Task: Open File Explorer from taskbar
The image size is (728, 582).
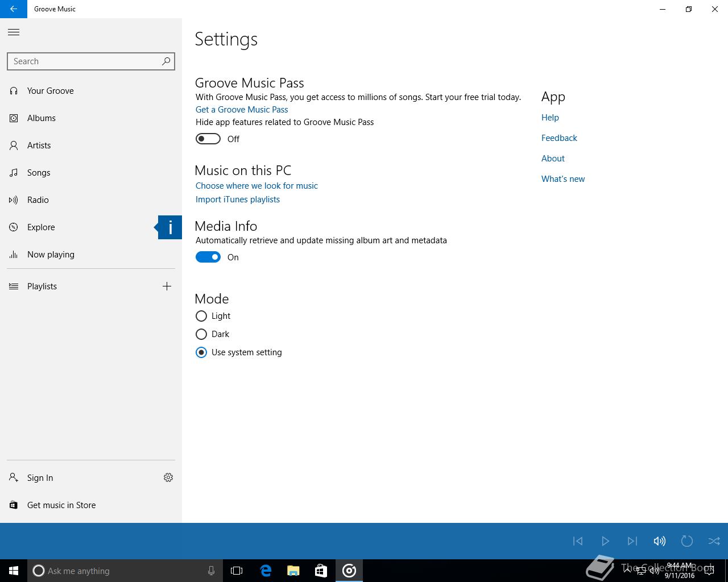Action: pyautogui.click(x=293, y=571)
